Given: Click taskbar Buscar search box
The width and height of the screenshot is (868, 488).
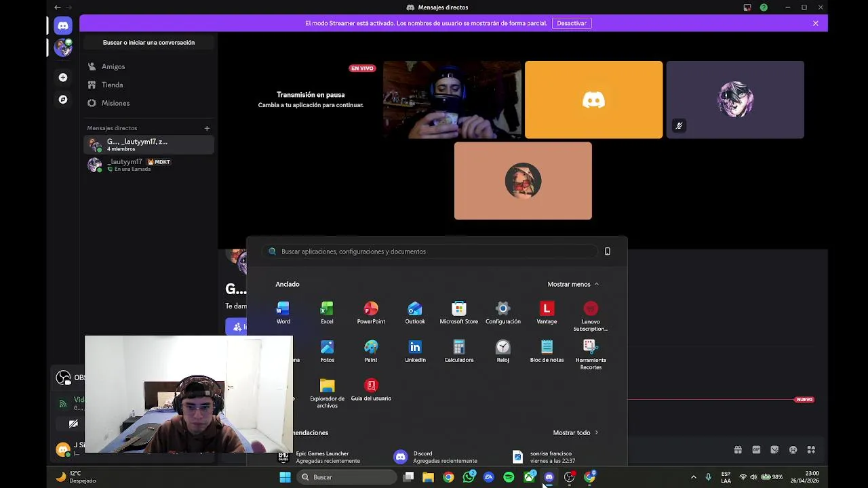Looking at the screenshot, I should point(348,477).
